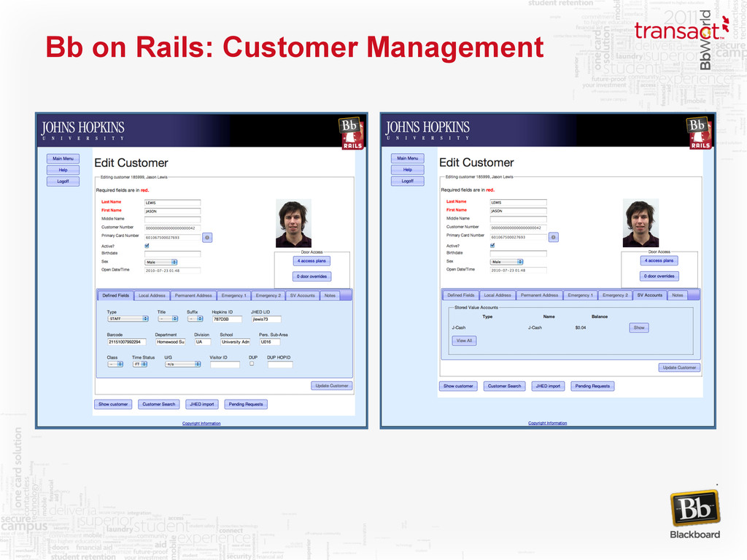
Task: Click JHED import button in right window
Action: coord(548,386)
